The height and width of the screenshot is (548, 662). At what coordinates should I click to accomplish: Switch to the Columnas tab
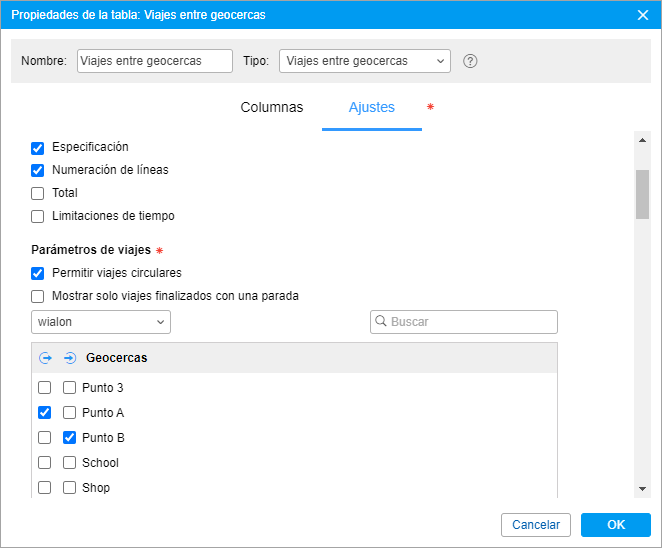coord(272,107)
